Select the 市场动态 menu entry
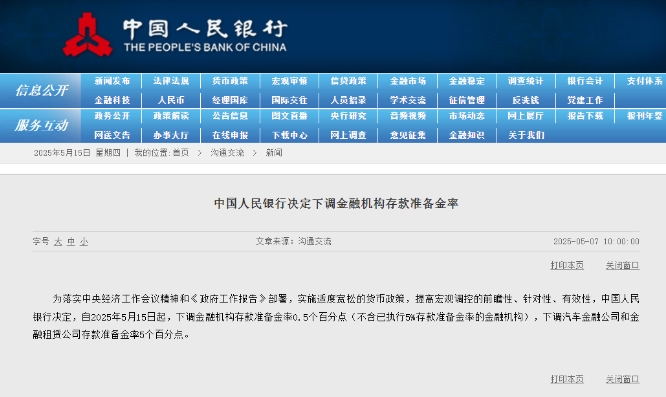666x397 pixels. (x=467, y=116)
